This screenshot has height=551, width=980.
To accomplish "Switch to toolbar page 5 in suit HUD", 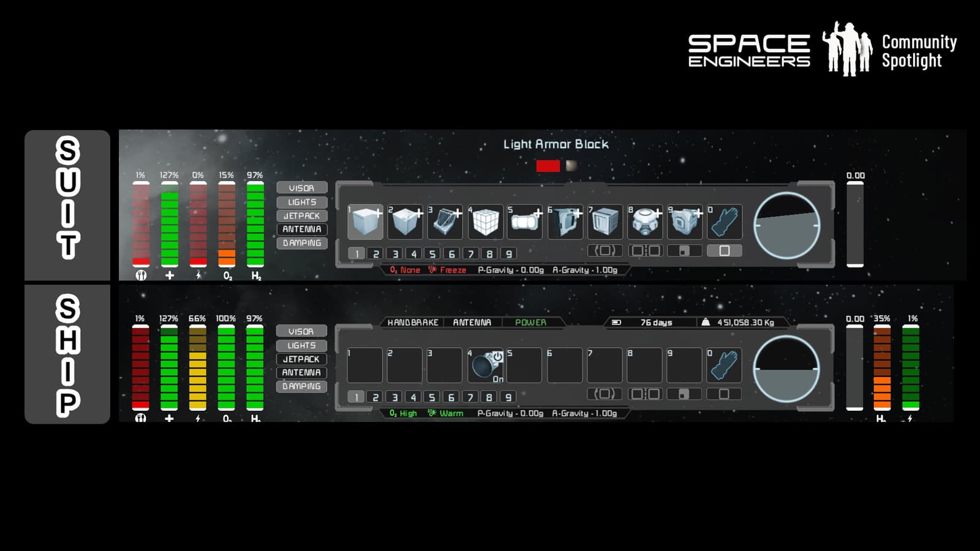I will tap(432, 253).
